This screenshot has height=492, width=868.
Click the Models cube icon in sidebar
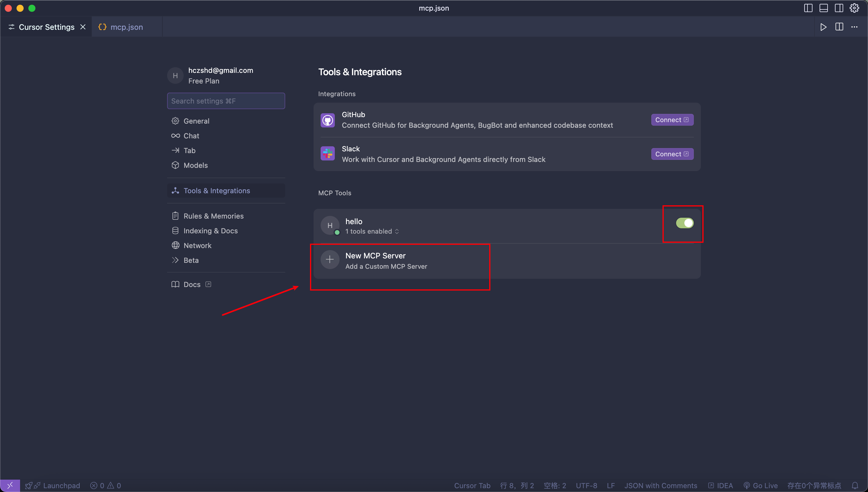click(x=175, y=165)
